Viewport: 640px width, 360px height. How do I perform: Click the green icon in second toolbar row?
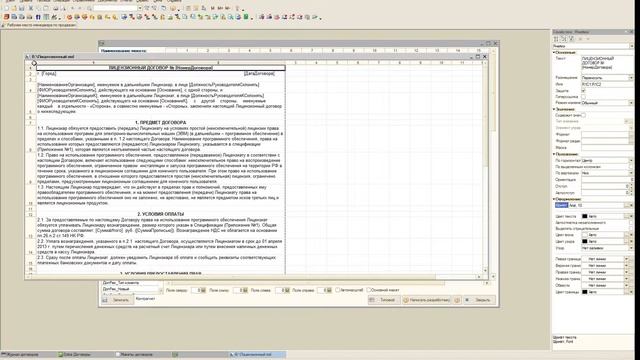tap(246, 17)
